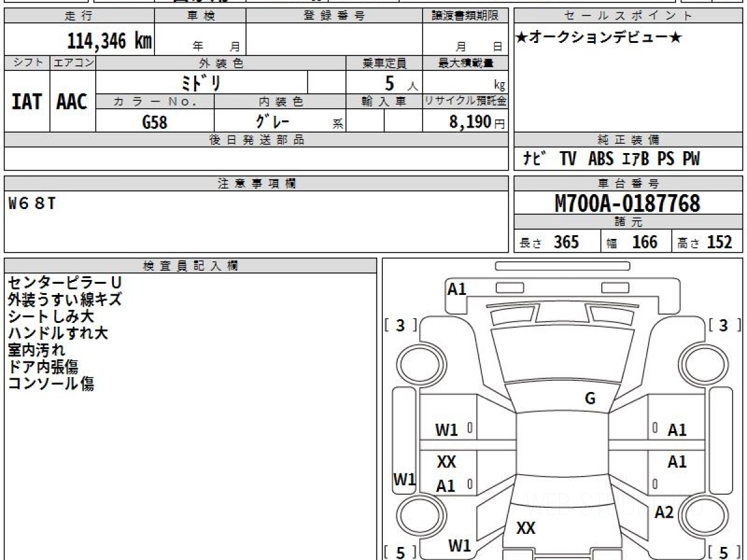
Task: Click the G mark on the windshield
Action: pos(590,399)
